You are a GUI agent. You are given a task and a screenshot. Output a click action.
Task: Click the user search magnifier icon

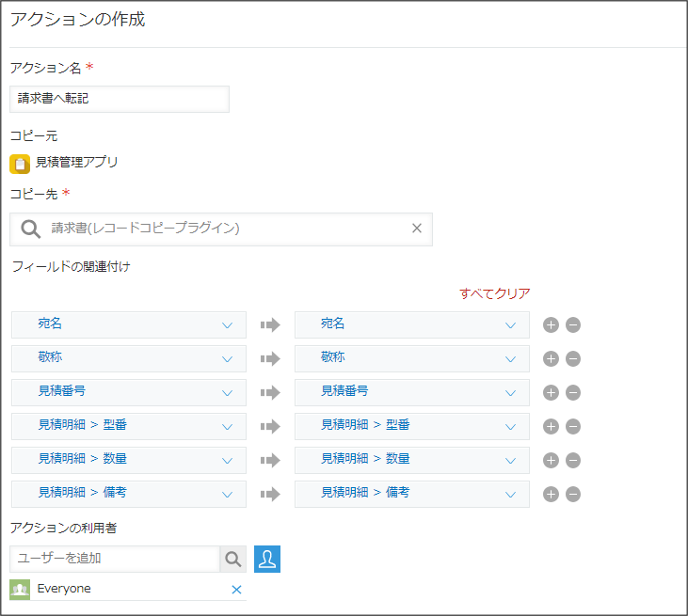click(232, 560)
